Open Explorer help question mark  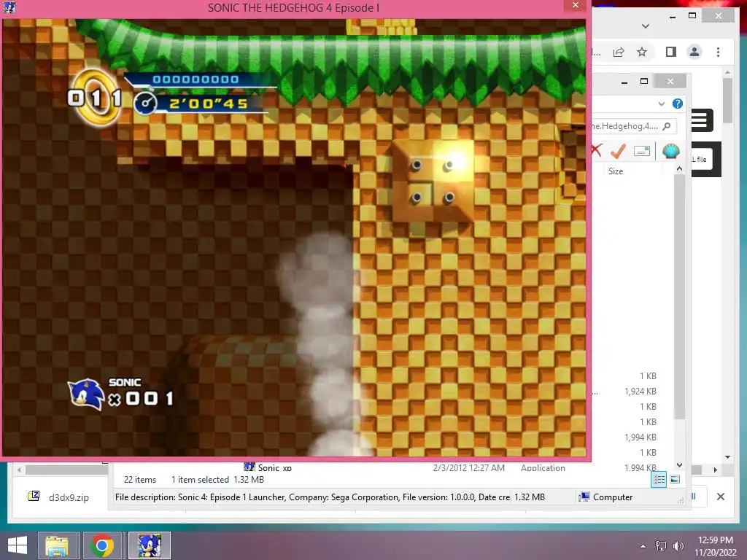[x=678, y=104]
